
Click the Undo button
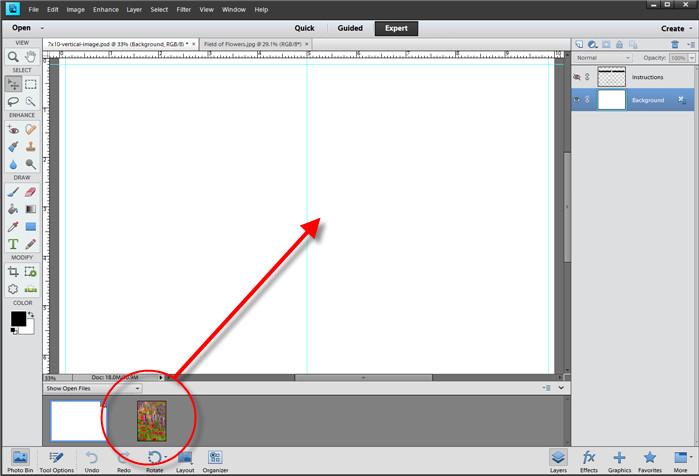coord(92,461)
